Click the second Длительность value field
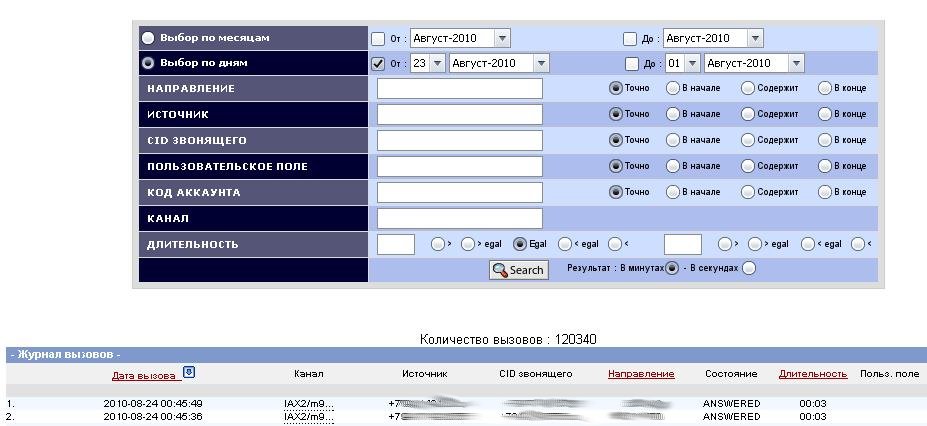927x426 pixels. point(683,245)
